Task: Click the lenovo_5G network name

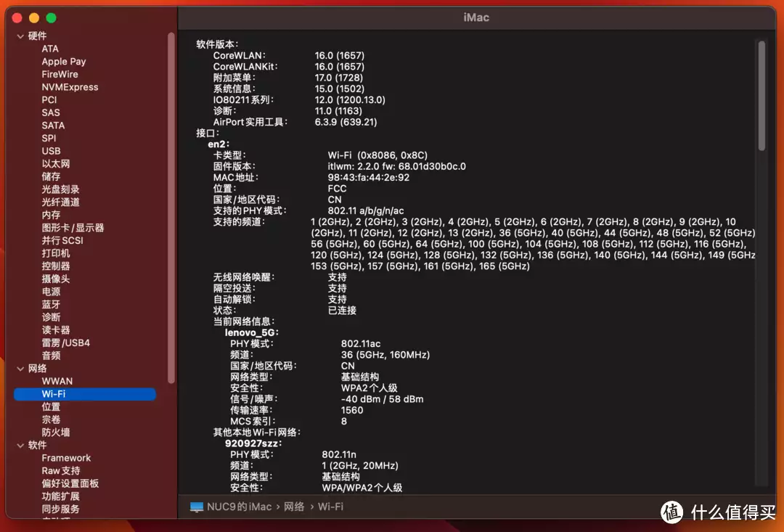Action: tap(251, 333)
